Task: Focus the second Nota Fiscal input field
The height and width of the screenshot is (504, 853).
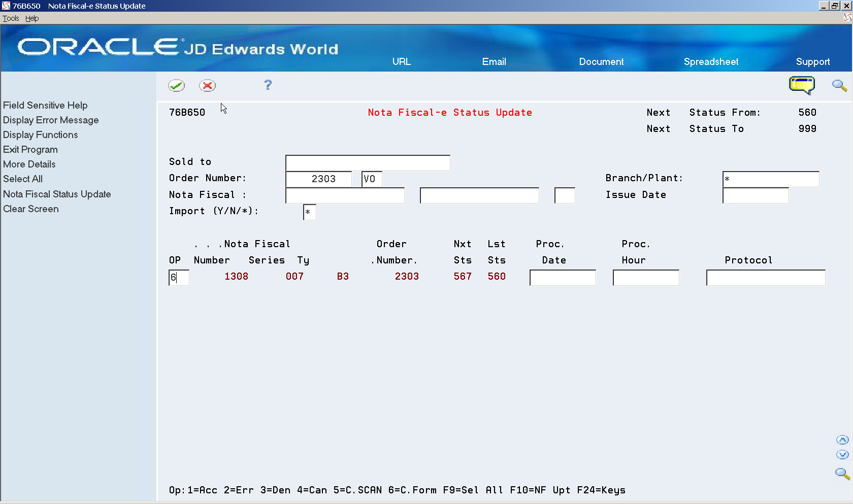Action: coord(479,195)
